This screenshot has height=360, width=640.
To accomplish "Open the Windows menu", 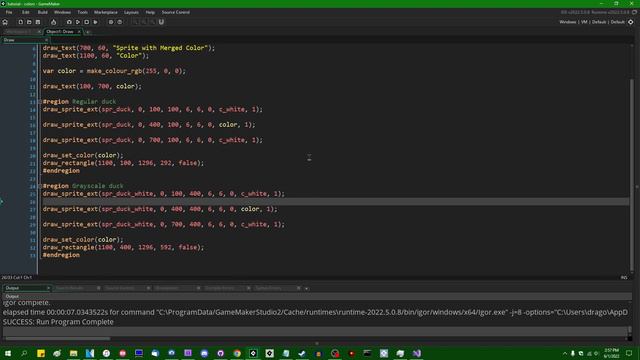I will click(x=62, y=12).
